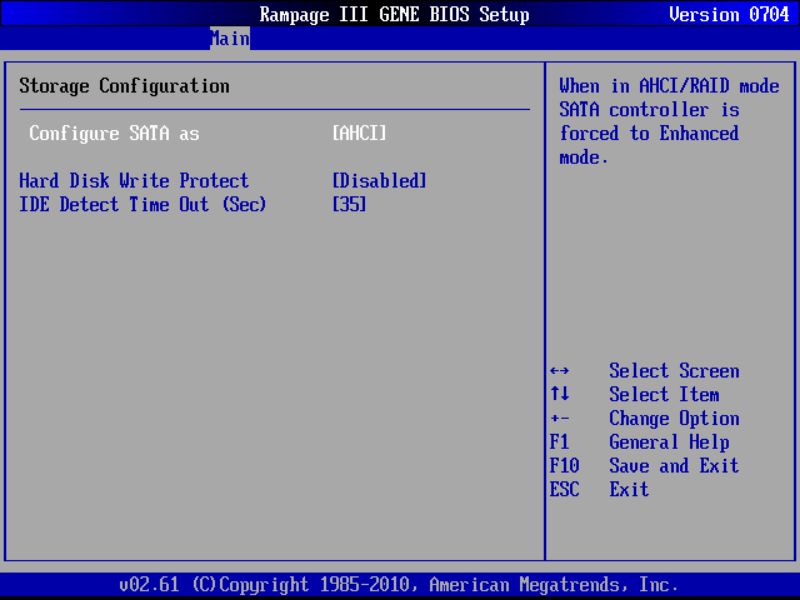800x600 pixels.
Task: Click the American Megatrends copyright line
Action: 398,584
